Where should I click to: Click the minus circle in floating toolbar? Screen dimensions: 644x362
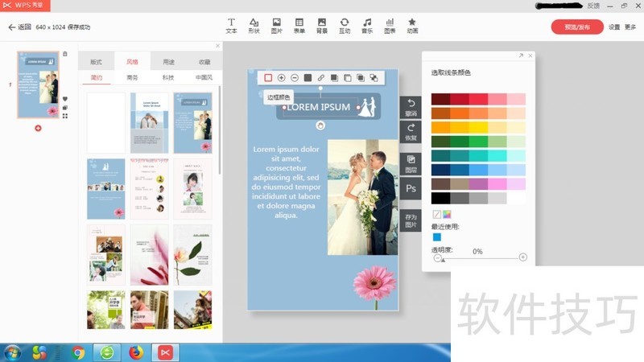pos(295,77)
